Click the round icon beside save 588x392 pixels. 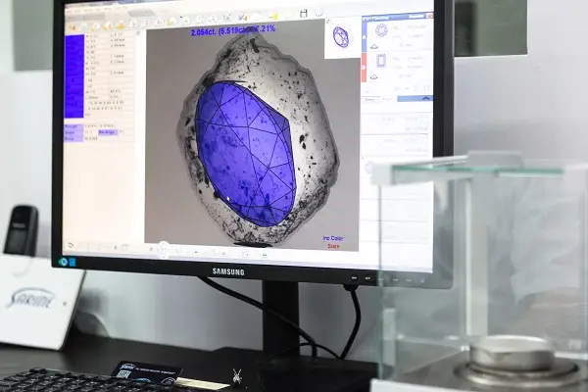[318, 13]
